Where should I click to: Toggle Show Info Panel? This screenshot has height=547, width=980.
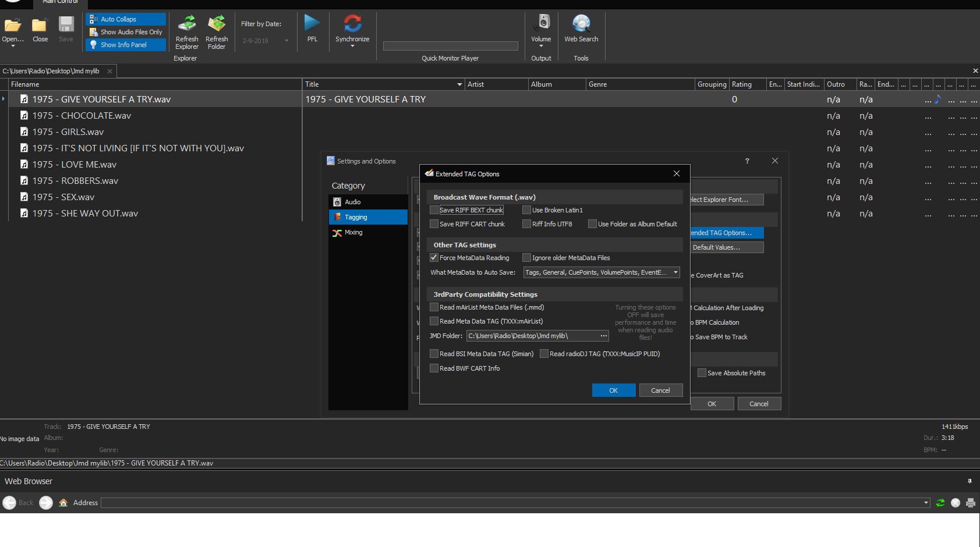pos(126,45)
